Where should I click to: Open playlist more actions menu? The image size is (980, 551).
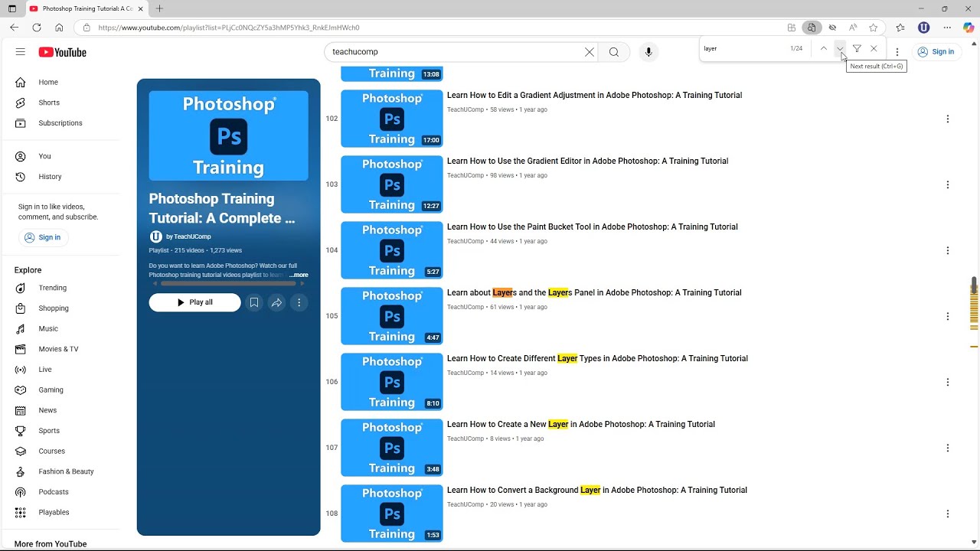(299, 302)
